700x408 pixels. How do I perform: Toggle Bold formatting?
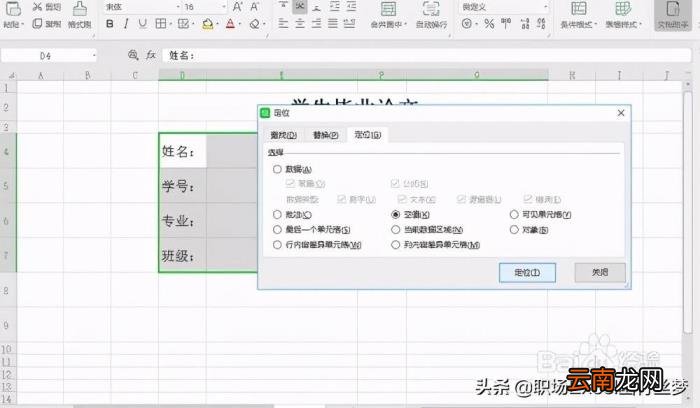[110, 24]
